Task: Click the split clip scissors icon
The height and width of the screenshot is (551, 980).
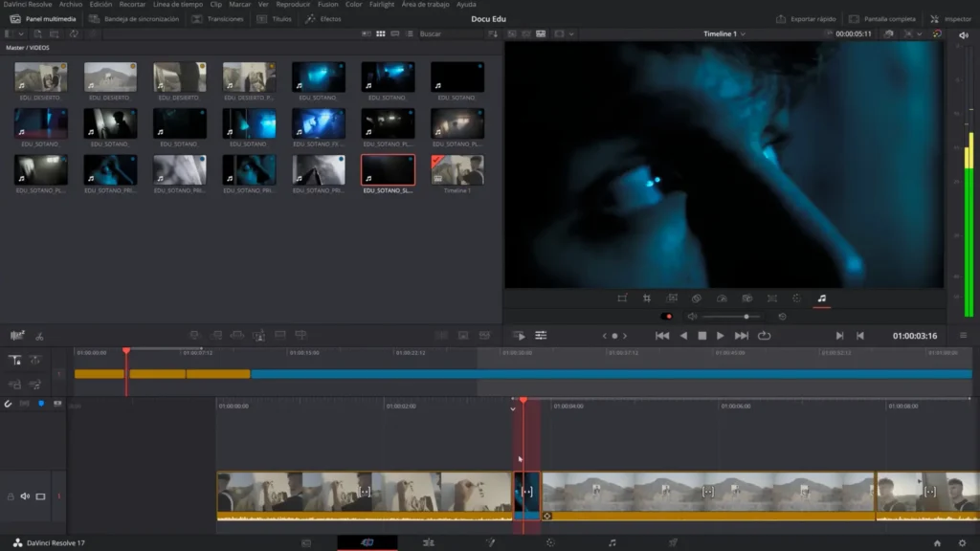Action: click(x=39, y=336)
